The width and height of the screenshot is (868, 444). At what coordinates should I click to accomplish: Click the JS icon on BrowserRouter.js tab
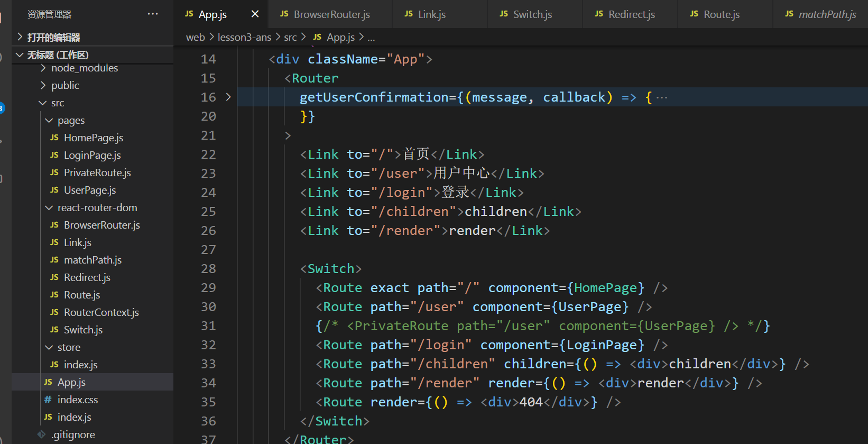[x=284, y=14]
